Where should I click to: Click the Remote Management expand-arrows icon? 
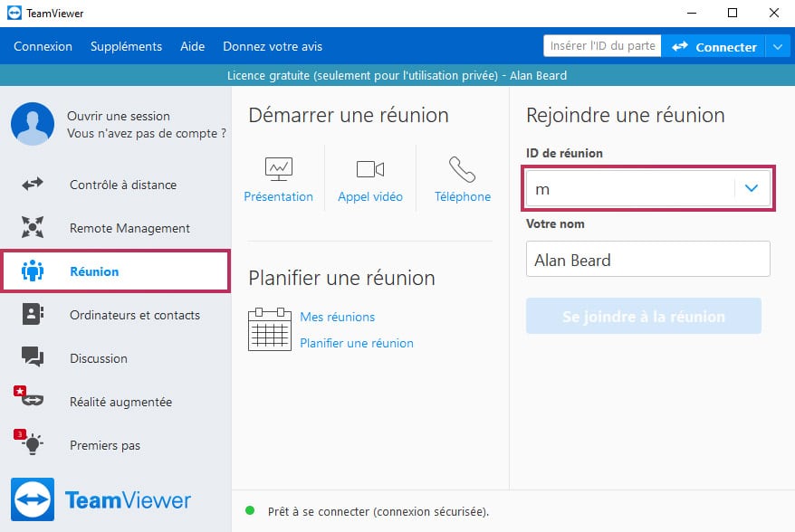(33, 227)
